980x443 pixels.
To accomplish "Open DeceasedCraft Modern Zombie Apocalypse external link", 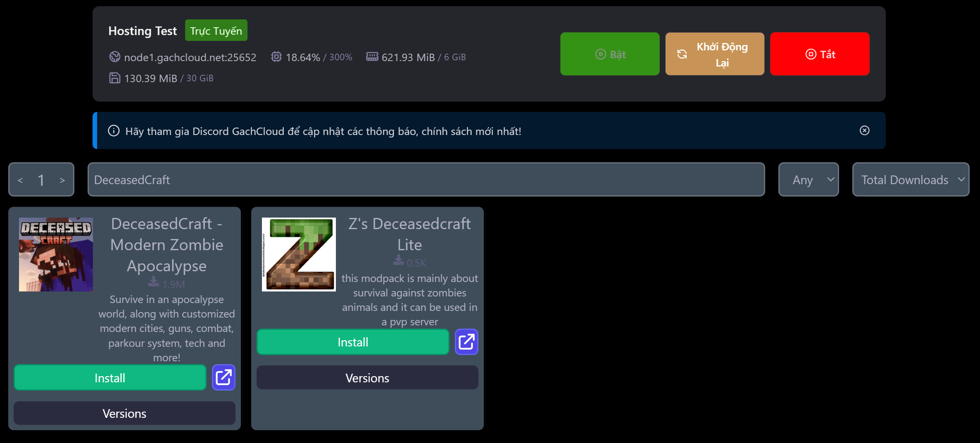I will [224, 377].
